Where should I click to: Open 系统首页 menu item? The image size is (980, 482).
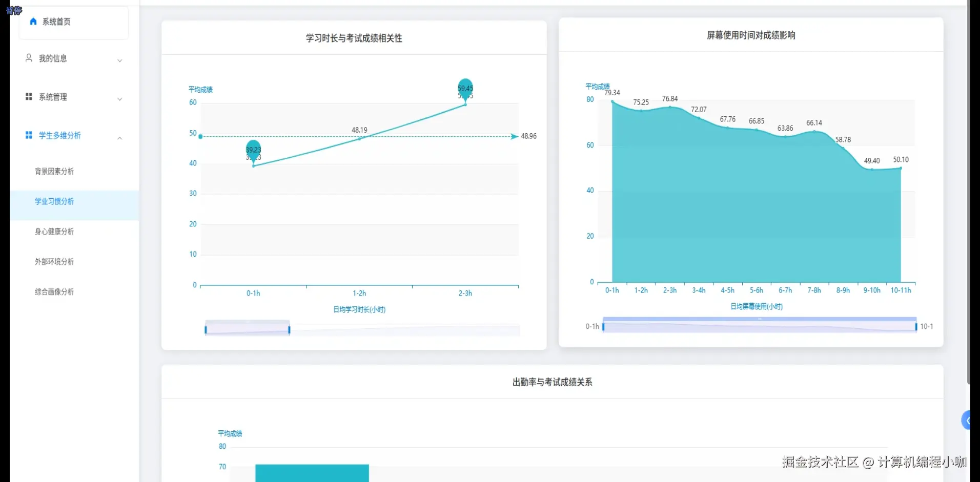tap(74, 22)
